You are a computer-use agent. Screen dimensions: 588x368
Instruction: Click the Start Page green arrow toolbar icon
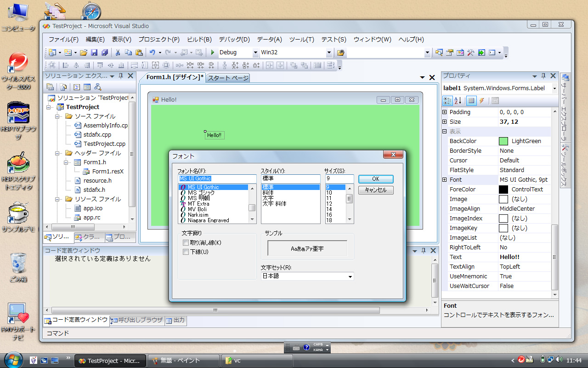(x=481, y=52)
